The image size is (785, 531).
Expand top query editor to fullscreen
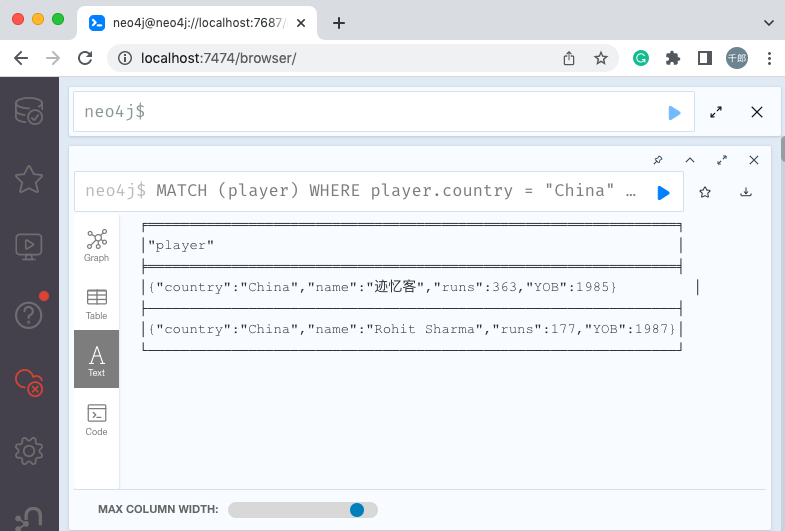point(716,112)
